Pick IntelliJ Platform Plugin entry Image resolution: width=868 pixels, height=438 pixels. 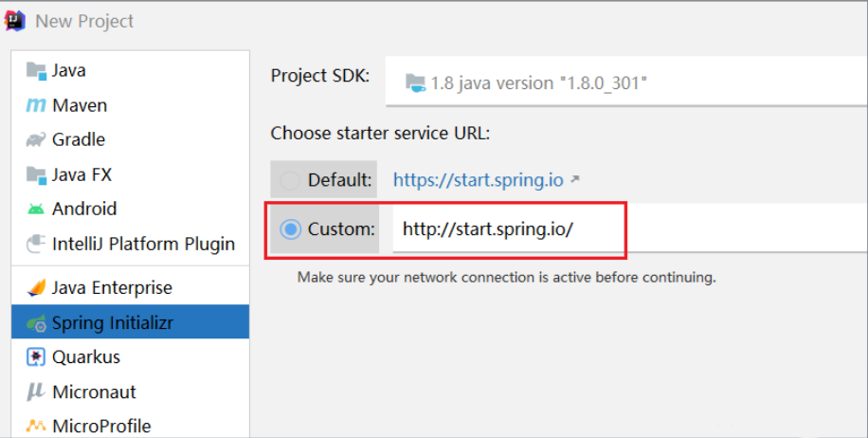(x=130, y=244)
